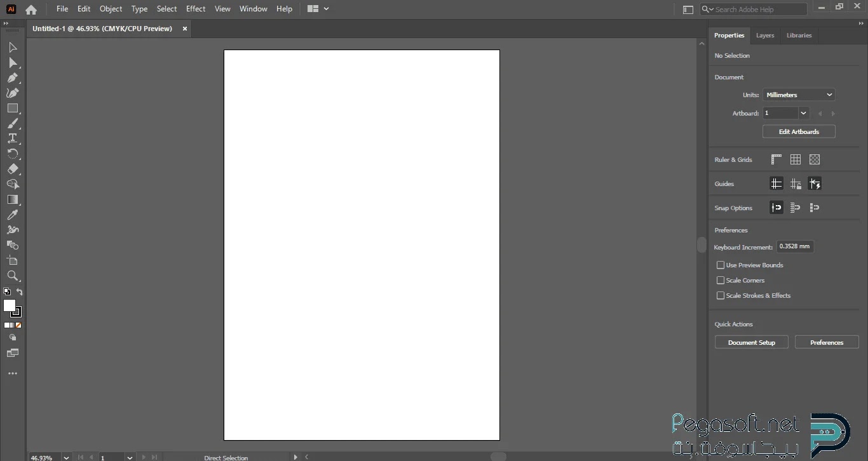Open artboard navigation dropdown in status bar
The image size is (868, 461).
coord(130,457)
